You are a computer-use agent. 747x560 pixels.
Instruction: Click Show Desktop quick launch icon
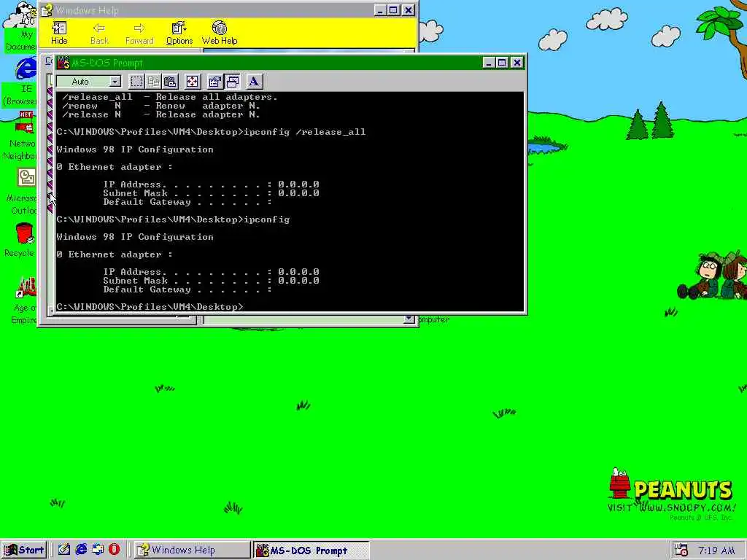(64, 550)
